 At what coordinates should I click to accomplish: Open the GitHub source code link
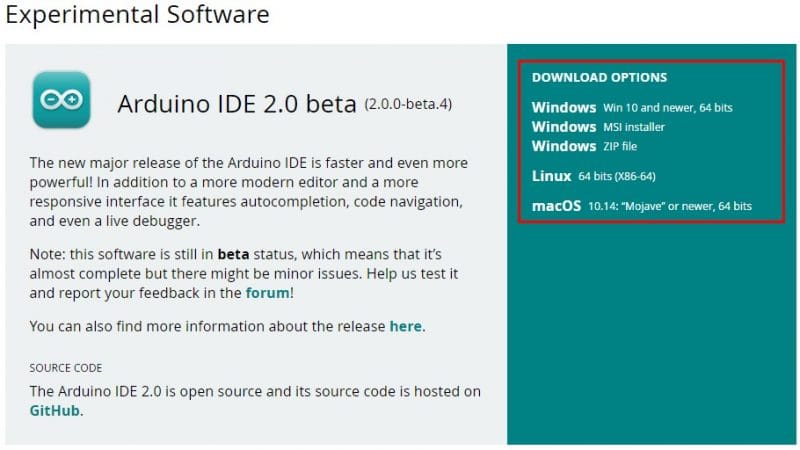point(55,410)
